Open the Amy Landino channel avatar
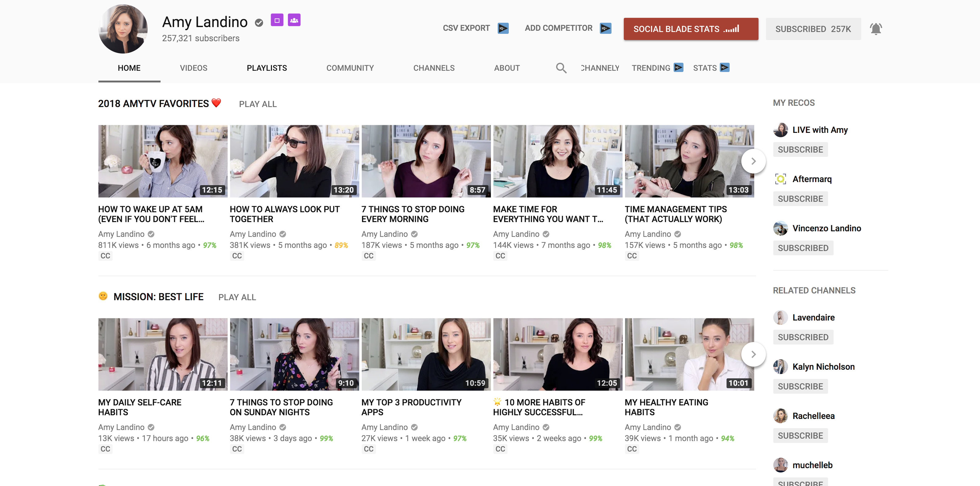Screen dimensions: 980x486 tap(123, 29)
